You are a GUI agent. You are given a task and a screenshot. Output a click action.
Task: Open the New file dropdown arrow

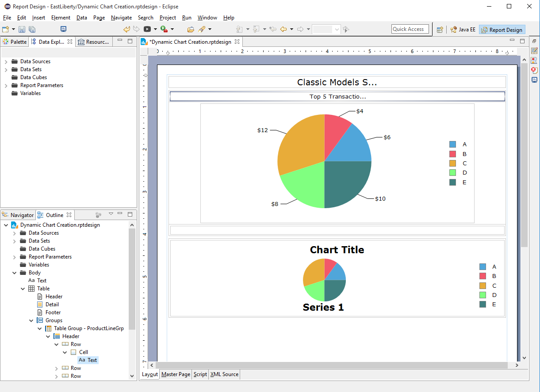pyautogui.click(x=13, y=29)
